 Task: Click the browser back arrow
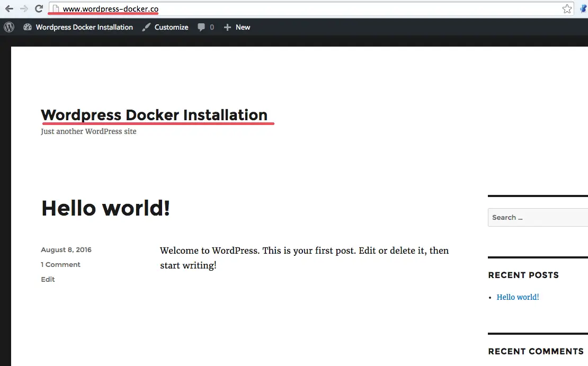9,8
